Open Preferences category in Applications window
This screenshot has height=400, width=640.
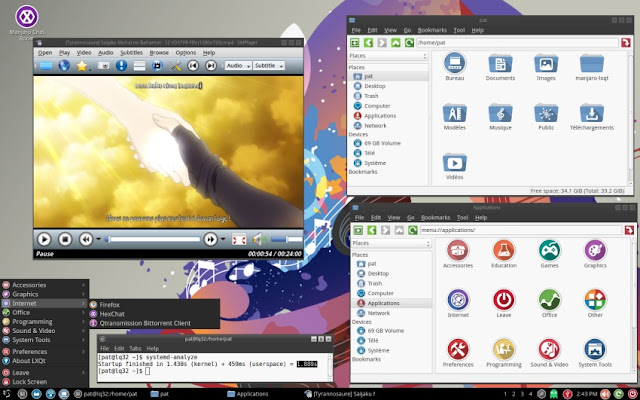pyautogui.click(x=458, y=353)
